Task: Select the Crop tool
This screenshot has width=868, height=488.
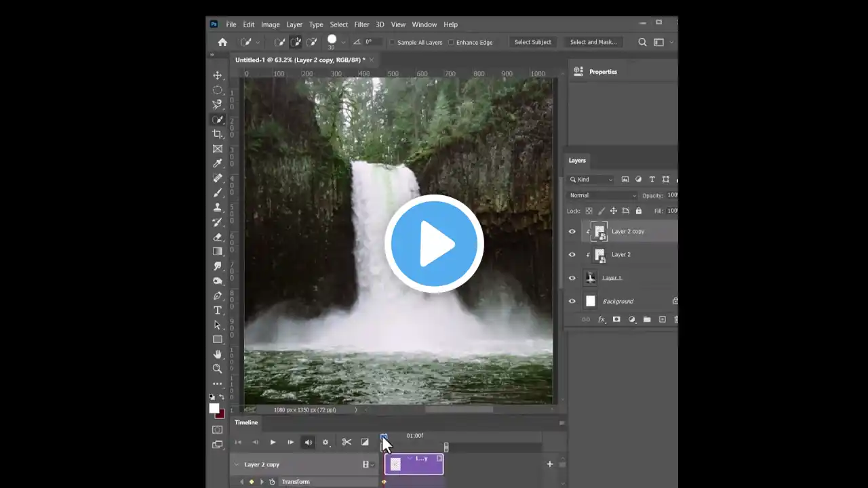Action: 217,134
